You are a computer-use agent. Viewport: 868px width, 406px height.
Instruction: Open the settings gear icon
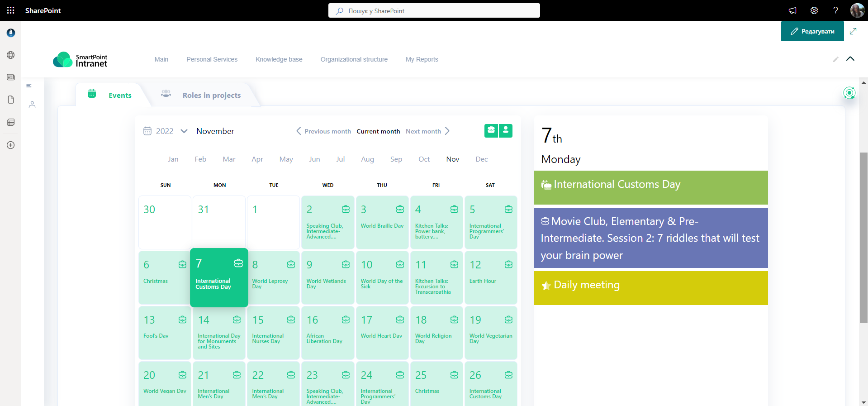pyautogui.click(x=814, y=10)
